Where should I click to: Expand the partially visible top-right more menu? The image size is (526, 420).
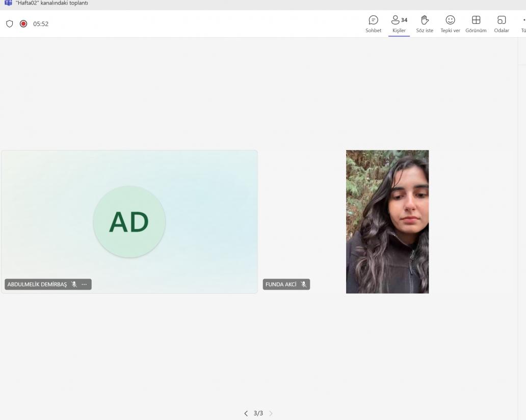point(523,24)
